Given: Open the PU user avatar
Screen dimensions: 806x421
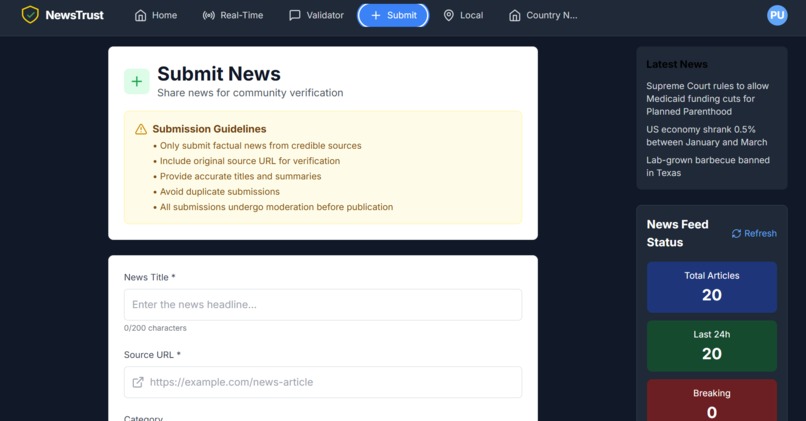Looking at the screenshot, I should click(777, 15).
